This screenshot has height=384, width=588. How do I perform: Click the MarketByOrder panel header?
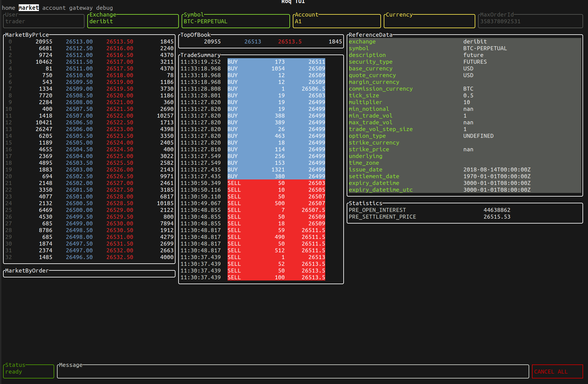[27, 270]
